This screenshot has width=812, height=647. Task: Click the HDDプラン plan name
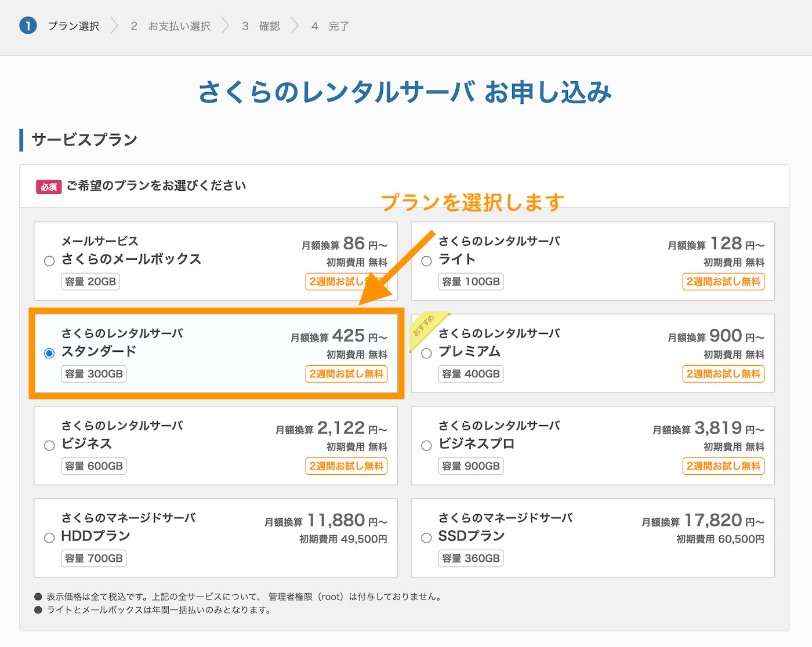(96, 536)
